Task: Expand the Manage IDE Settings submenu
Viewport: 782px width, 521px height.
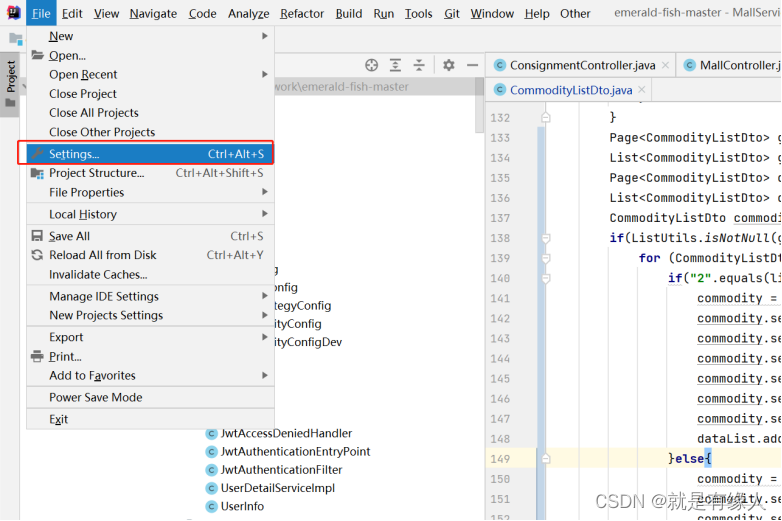Action: click(150, 296)
